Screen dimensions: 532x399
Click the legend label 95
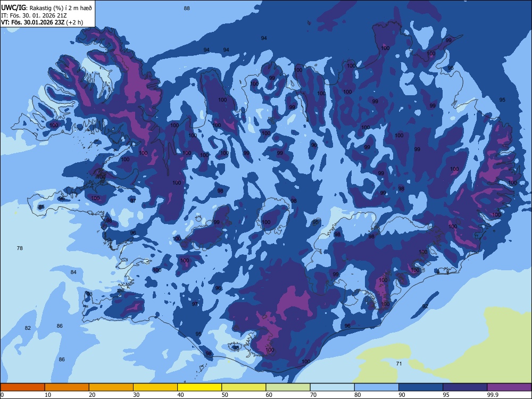[x=446, y=395]
